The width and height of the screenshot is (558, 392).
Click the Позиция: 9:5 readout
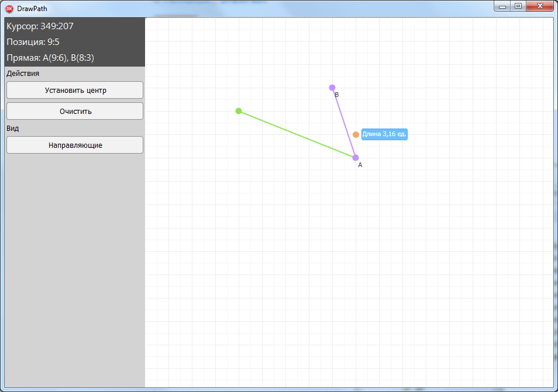point(33,42)
